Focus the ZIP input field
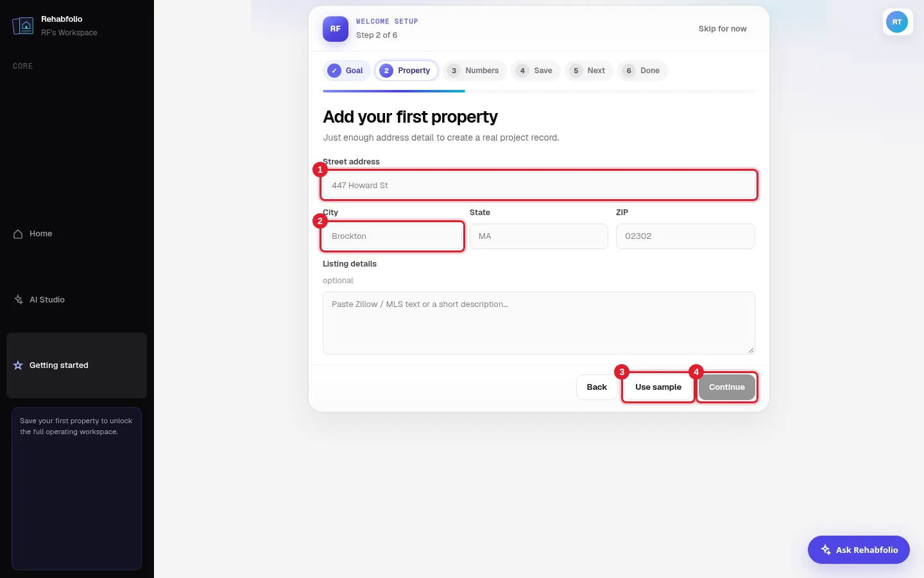The height and width of the screenshot is (578, 924). click(685, 236)
